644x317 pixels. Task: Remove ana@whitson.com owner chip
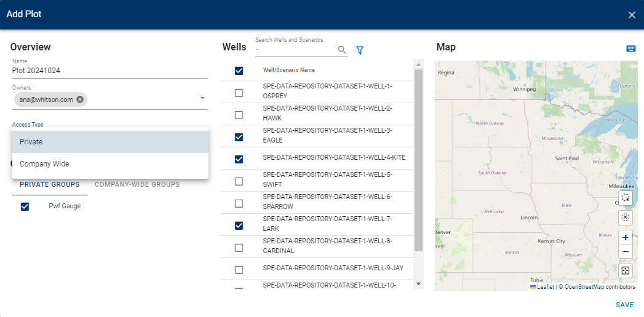point(80,100)
